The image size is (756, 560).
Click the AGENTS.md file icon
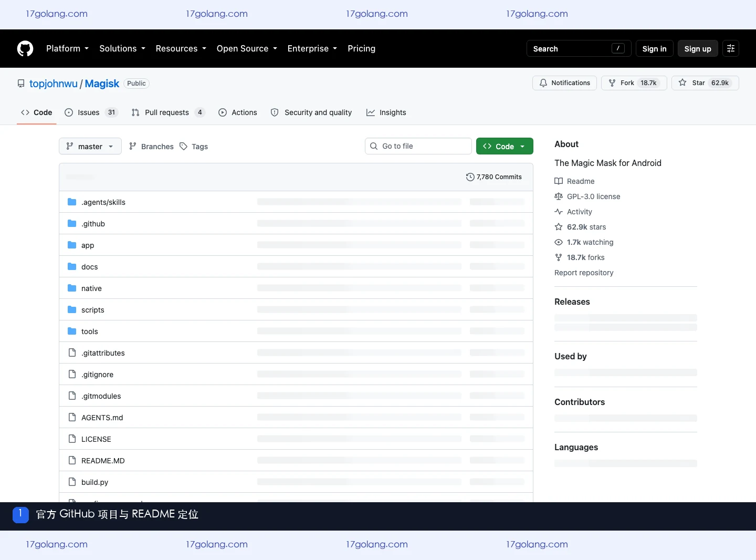click(x=72, y=417)
